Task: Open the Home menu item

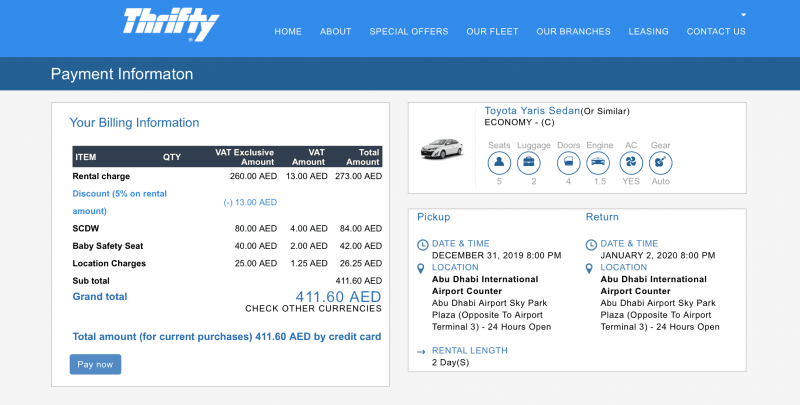Action: pyautogui.click(x=288, y=32)
